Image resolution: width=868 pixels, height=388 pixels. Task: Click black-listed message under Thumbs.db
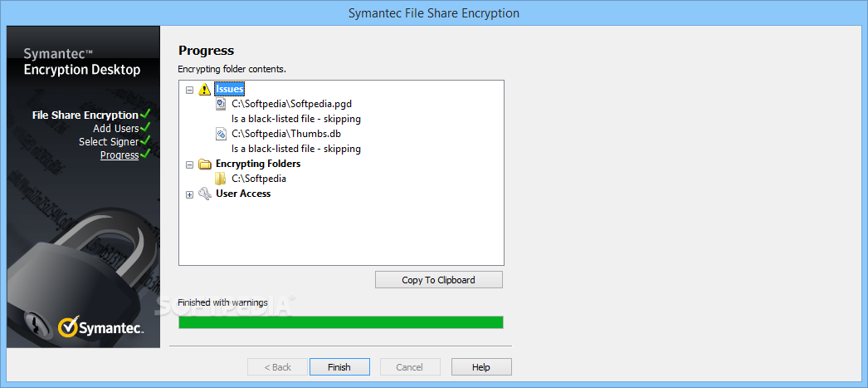point(296,149)
